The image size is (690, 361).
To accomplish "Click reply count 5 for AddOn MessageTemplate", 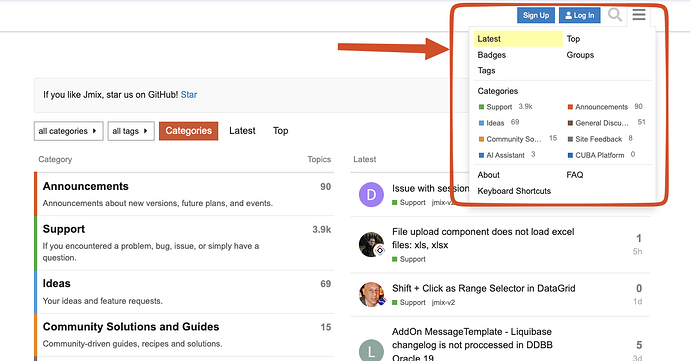I will point(639,345).
